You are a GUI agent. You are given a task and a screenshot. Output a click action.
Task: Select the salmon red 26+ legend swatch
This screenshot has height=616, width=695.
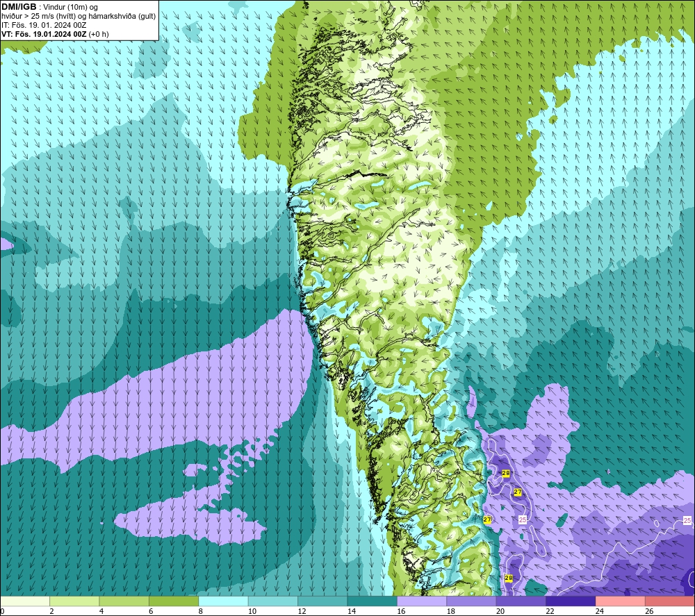670,601
